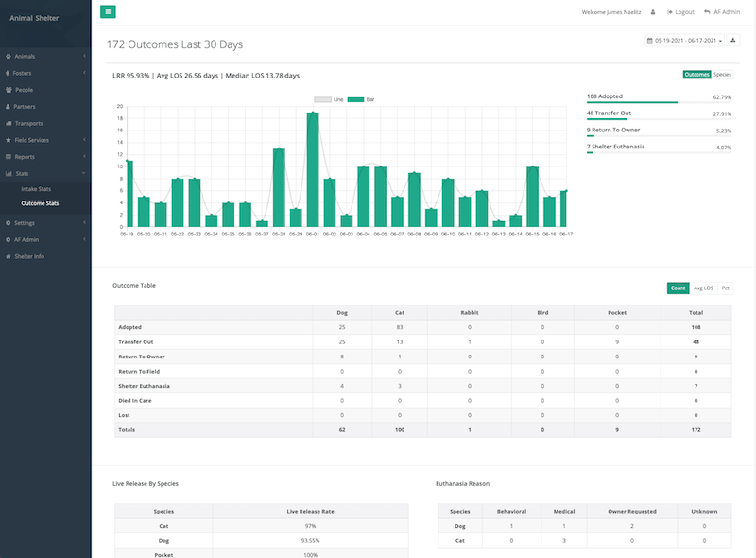
Task: Click the bar chart icon beside Stats
Action: [x=8, y=174]
